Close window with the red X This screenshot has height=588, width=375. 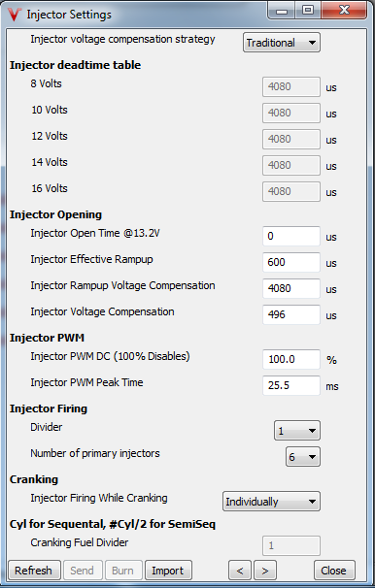(344, 11)
